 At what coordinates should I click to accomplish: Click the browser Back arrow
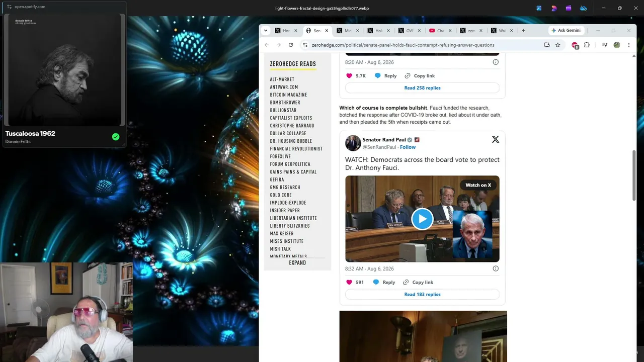pos(267,45)
